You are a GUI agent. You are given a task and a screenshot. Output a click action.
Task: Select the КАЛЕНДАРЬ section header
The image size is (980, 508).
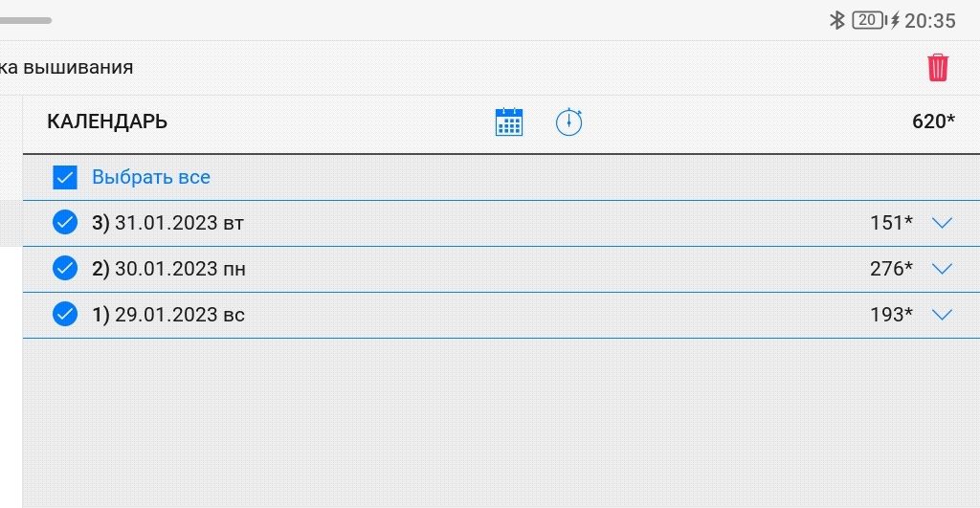(107, 122)
